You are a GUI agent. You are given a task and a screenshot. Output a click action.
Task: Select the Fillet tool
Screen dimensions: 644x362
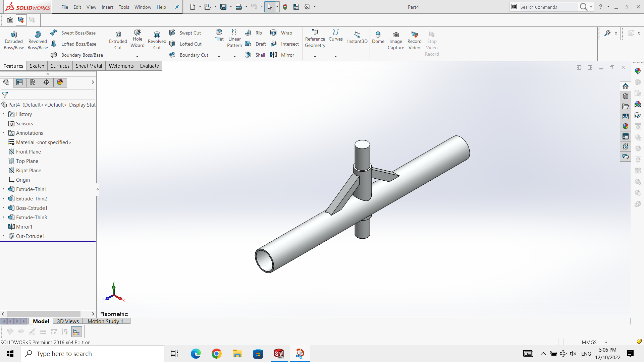click(219, 35)
